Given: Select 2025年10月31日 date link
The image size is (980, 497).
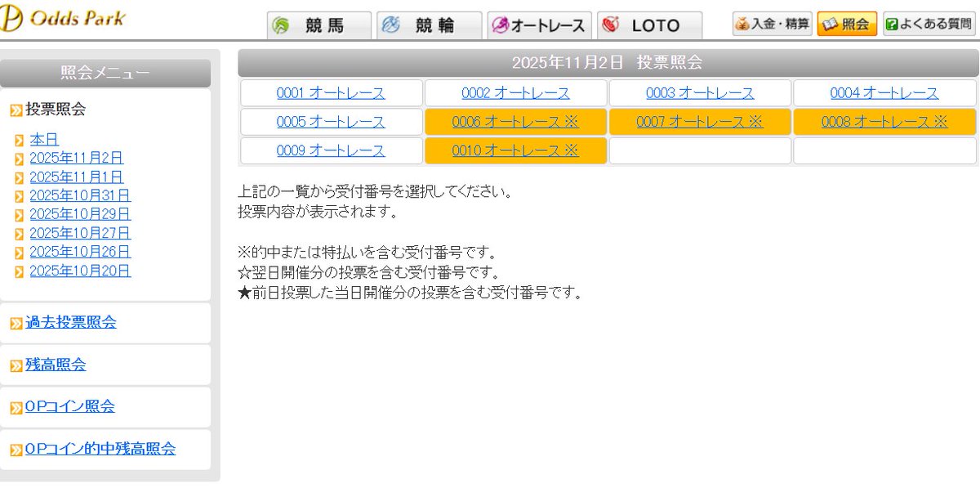Looking at the screenshot, I should (x=80, y=195).
